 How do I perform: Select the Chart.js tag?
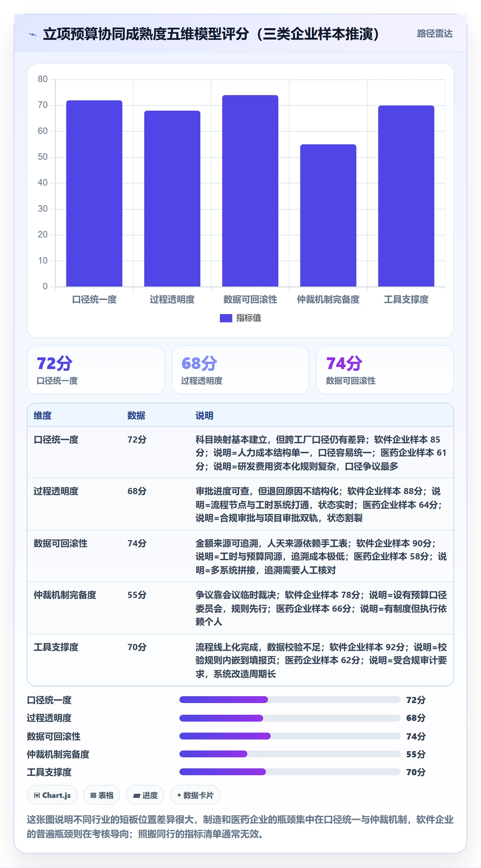coord(52,795)
